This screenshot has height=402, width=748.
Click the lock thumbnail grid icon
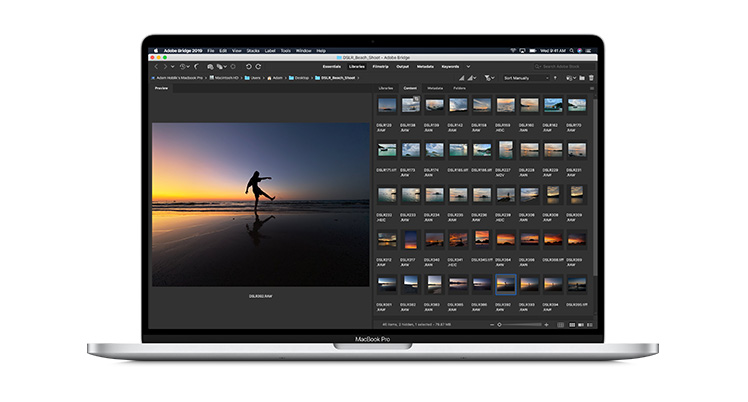coord(560,325)
